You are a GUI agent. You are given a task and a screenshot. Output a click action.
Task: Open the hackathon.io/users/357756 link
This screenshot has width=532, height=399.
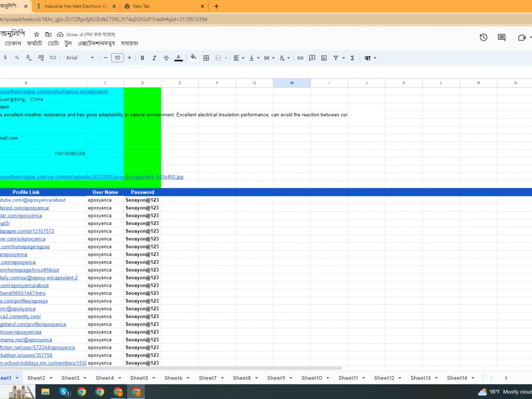(x=26, y=355)
